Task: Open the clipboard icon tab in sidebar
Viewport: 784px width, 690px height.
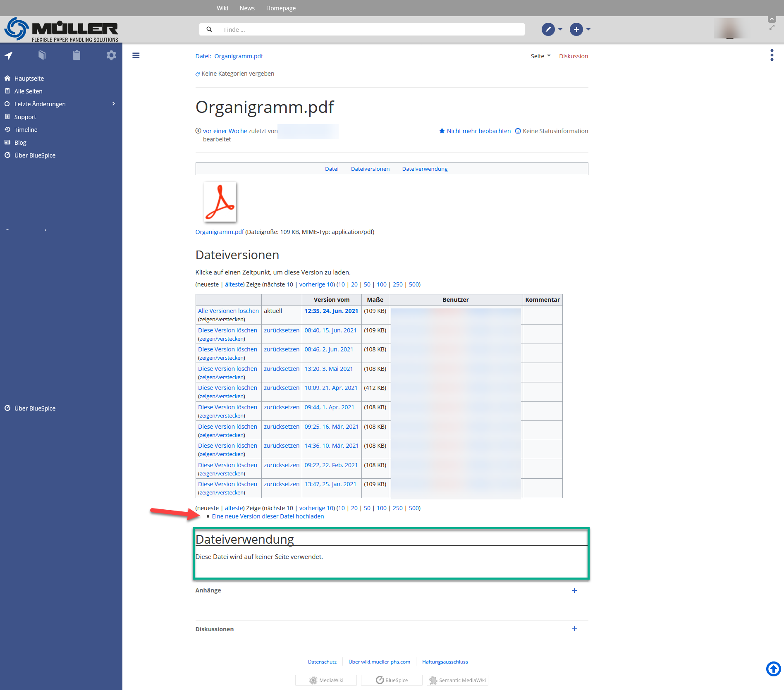Action: click(76, 55)
